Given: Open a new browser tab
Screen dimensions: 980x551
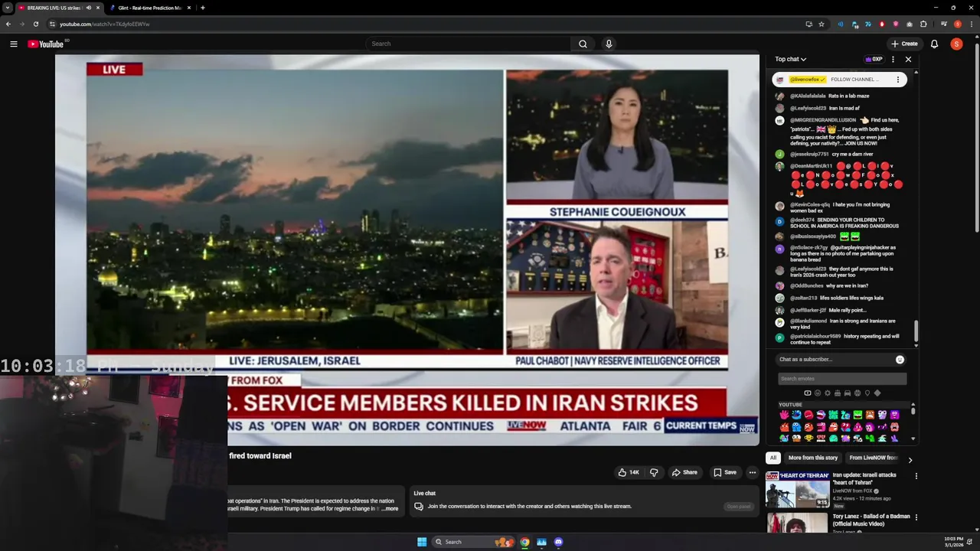Looking at the screenshot, I should pos(202,8).
